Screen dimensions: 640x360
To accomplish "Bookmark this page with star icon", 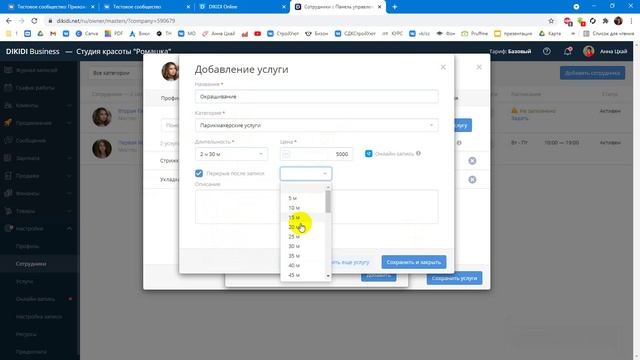I will 551,21.
